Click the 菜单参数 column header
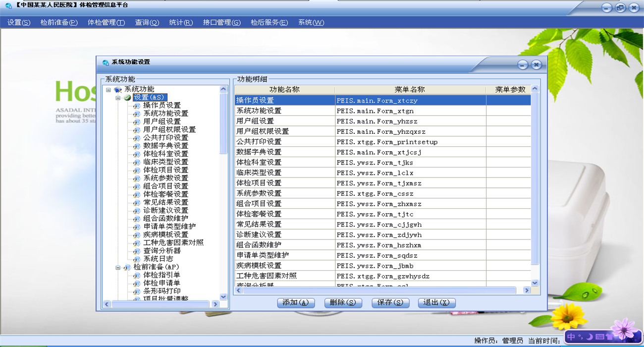 pyautogui.click(x=508, y=90)
